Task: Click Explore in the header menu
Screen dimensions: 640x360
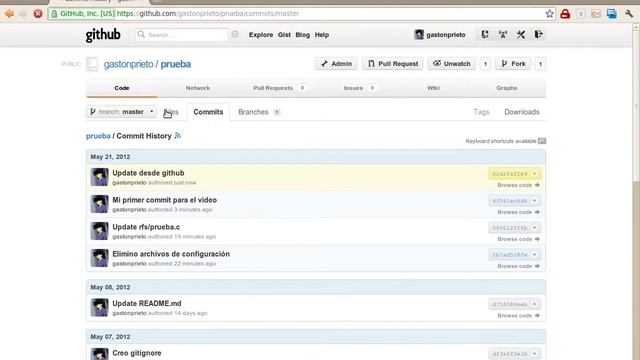Action: 261,35
